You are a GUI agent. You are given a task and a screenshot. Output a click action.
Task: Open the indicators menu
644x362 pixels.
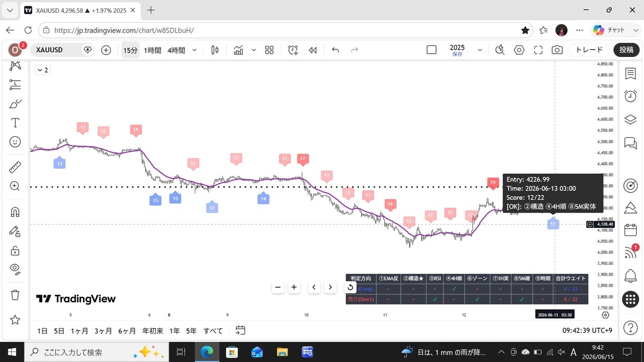239,50
